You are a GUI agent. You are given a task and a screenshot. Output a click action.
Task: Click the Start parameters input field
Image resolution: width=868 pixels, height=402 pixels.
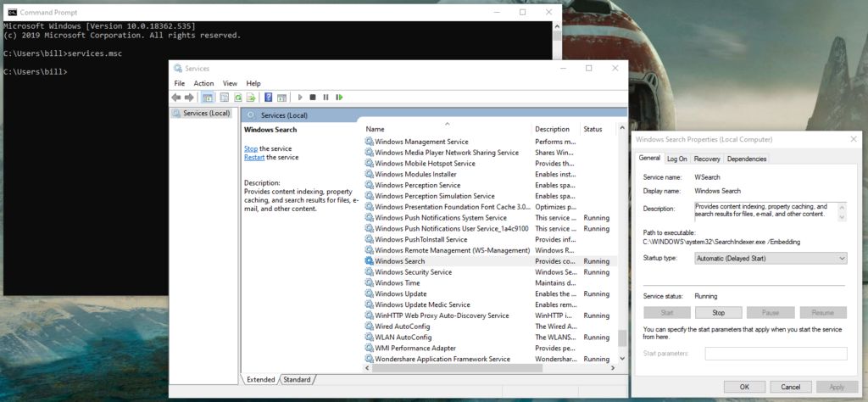pos(776,354)
